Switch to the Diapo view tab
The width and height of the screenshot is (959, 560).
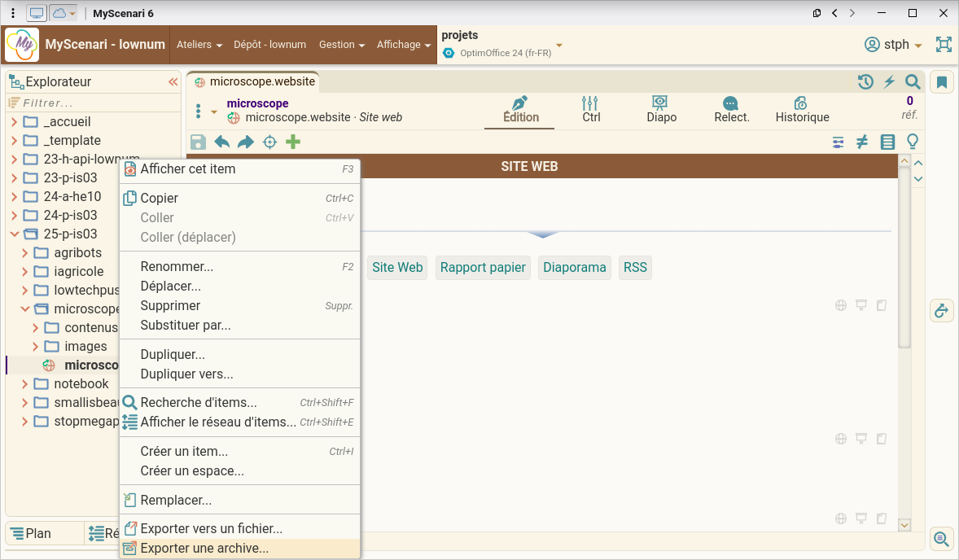[x=661, y=109]
